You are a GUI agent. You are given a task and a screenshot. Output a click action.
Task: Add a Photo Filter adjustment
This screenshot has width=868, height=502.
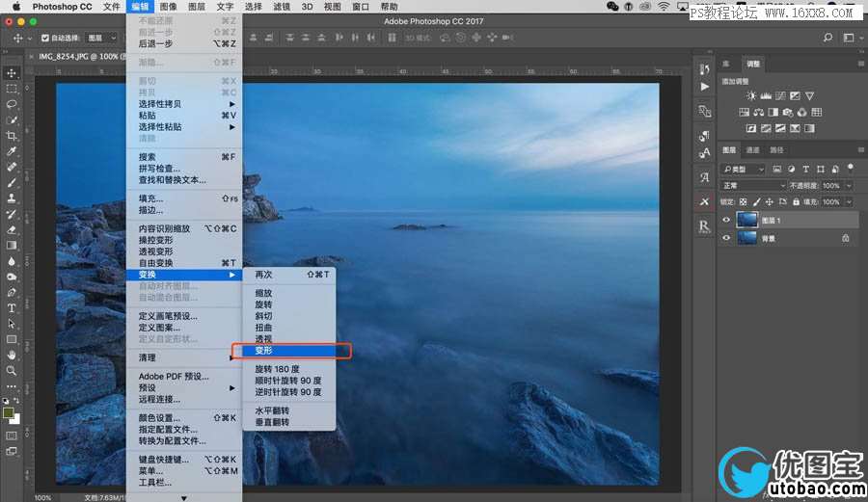787,112
